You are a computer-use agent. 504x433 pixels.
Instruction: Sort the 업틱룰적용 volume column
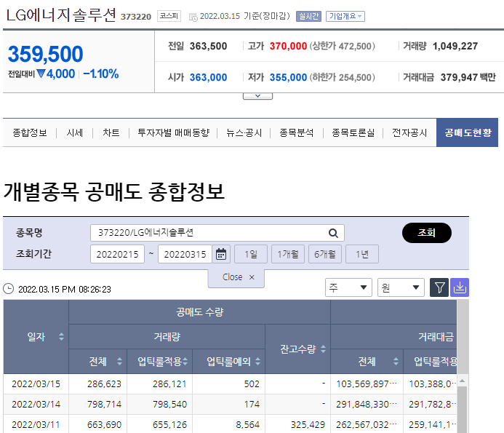coord(185,361)
